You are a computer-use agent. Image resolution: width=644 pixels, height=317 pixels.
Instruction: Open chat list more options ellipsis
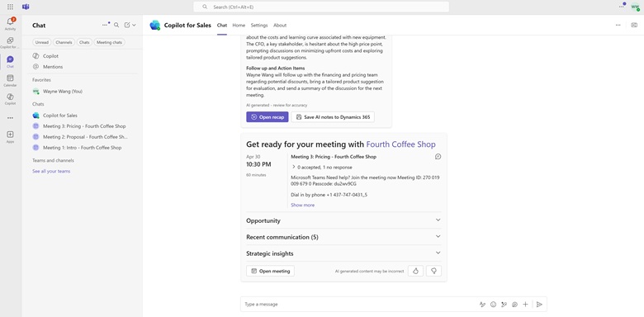105,25
